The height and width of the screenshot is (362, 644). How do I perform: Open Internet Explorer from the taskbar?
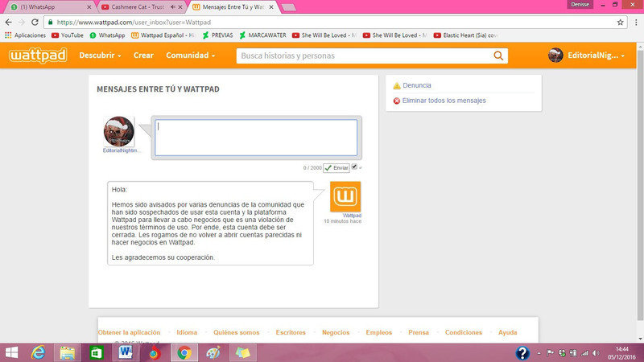[38, 352]
